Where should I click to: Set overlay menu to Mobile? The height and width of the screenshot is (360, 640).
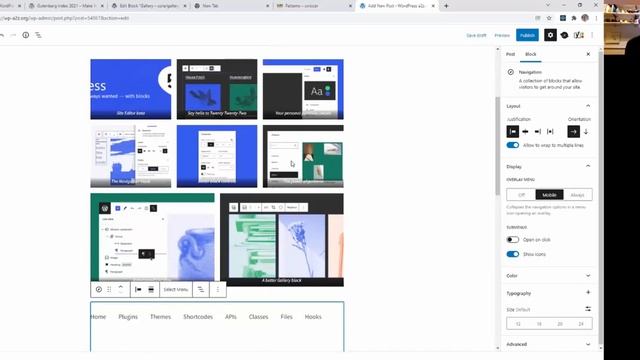(549, 195)
